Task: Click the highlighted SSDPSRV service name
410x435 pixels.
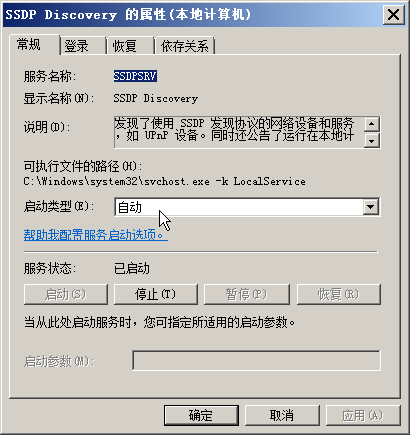Action: [135, 76]
